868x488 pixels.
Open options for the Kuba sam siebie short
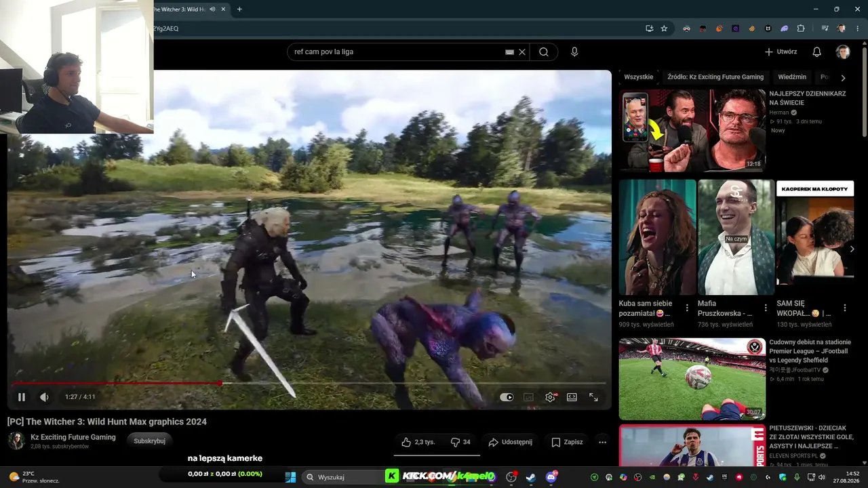click(687, 308)
